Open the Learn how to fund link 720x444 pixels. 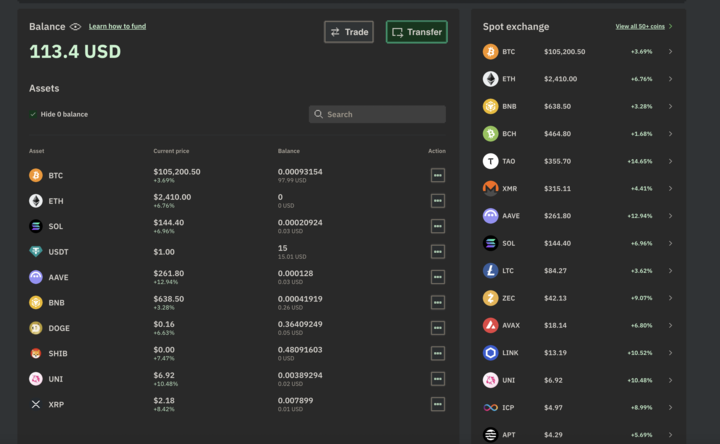pos(117,26)
